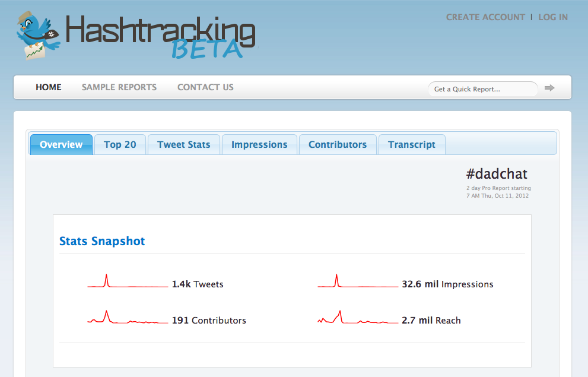The width and height of the screenshot is (588, 377).
Task: Click the Hashtracking bird mascot logo
Action: (x=38, y=36)
